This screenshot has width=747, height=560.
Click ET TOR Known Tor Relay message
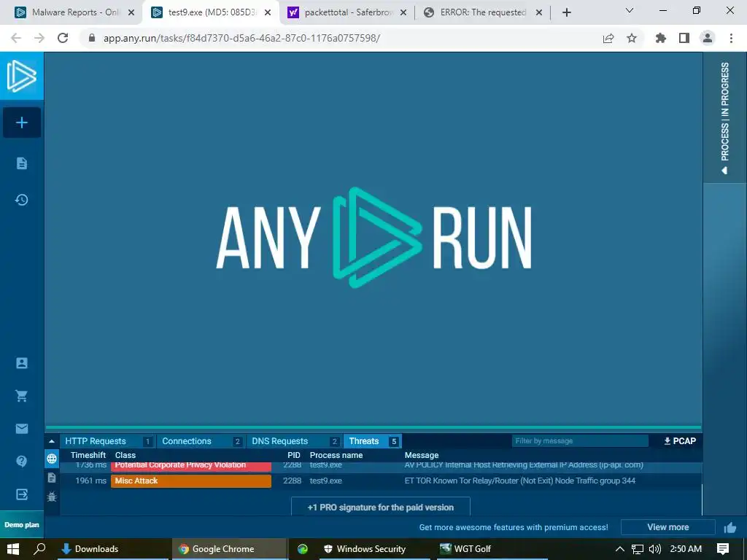pyautogui.click(x=519, y=481)
